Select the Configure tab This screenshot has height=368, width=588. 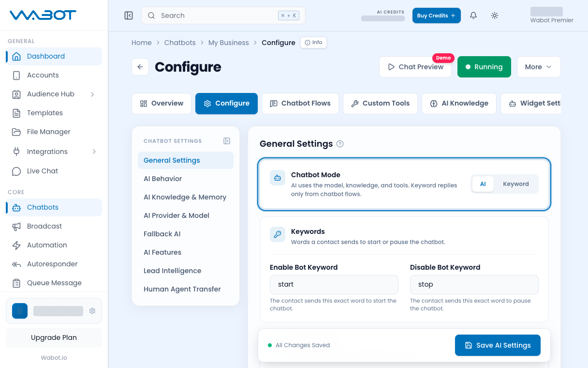[226, 103]
